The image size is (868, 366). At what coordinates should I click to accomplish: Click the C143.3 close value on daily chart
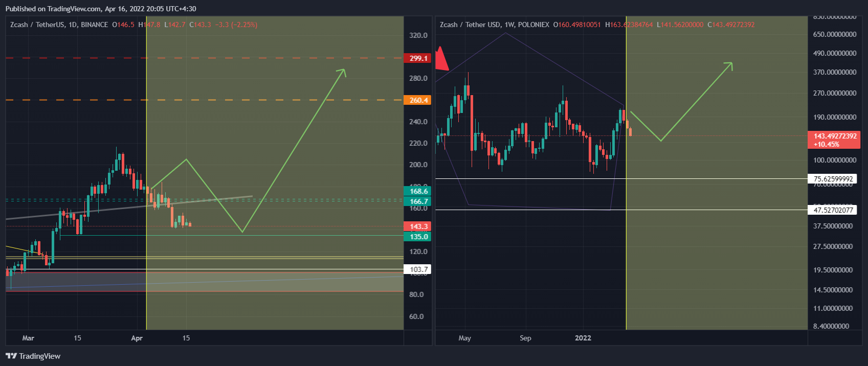click(x=200, y=25)
